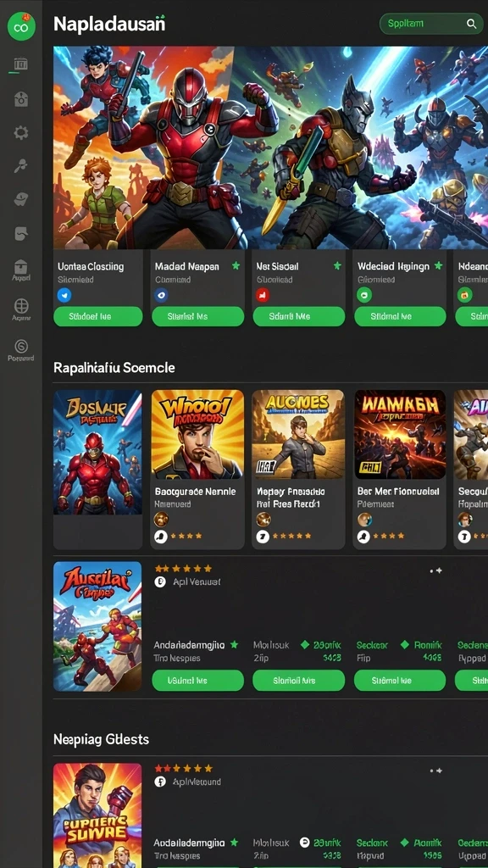The width and height of the screenshot is (488, 868).
Task: Click the Apil Venuat label
Action: 197,581
